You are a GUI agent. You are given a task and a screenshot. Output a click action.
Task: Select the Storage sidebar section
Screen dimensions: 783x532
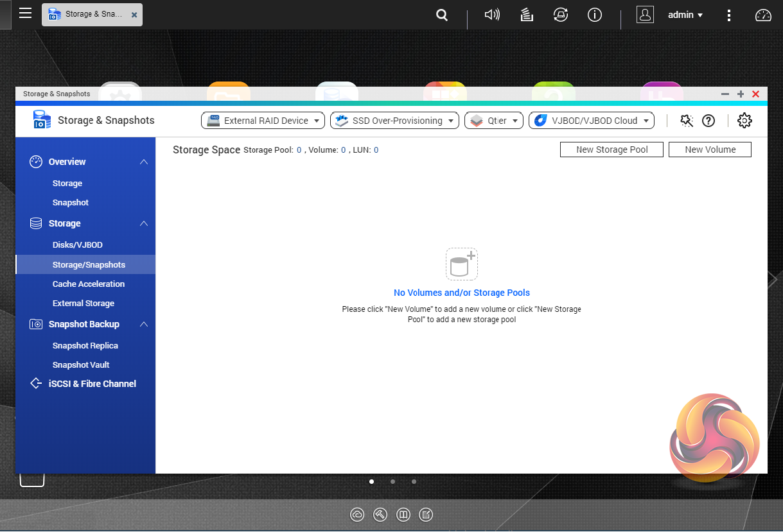[x=65, y=223]
